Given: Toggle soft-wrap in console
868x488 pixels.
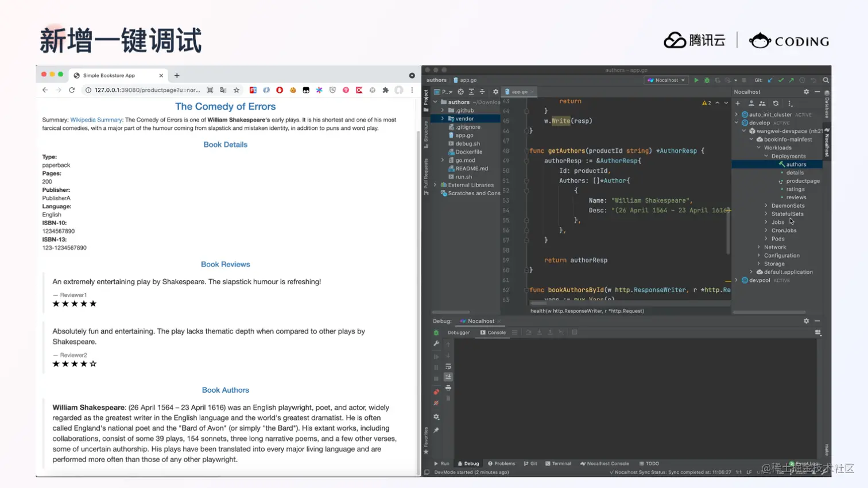Looking at the screenshot, I should (x=448, y=366).
